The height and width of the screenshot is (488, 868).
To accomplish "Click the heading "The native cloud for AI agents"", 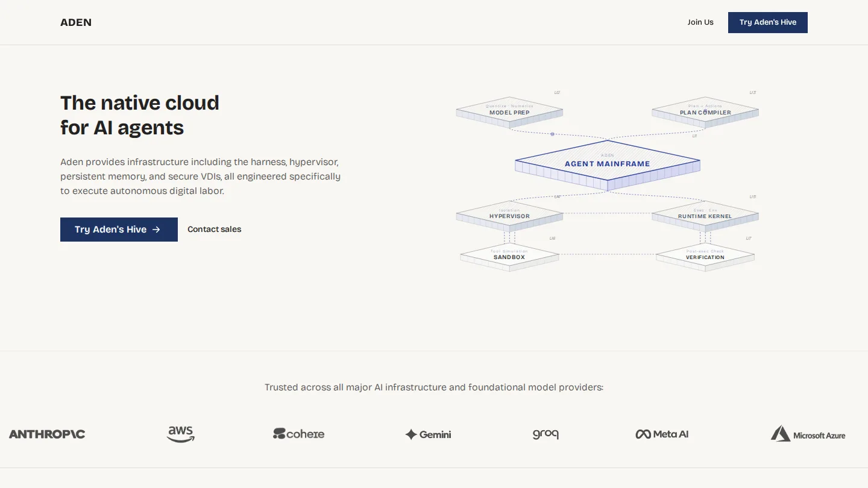I will coord(140,115).
